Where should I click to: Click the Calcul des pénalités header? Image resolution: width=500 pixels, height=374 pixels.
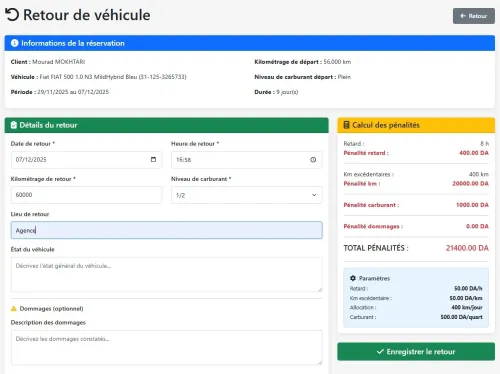pos(416,125)
